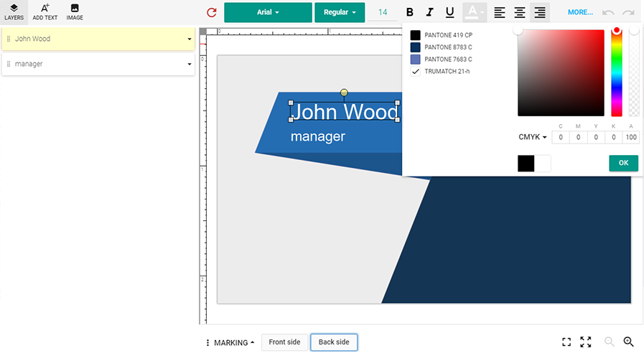Pick the PANTONE 419 CP swatch

point(415,35)
